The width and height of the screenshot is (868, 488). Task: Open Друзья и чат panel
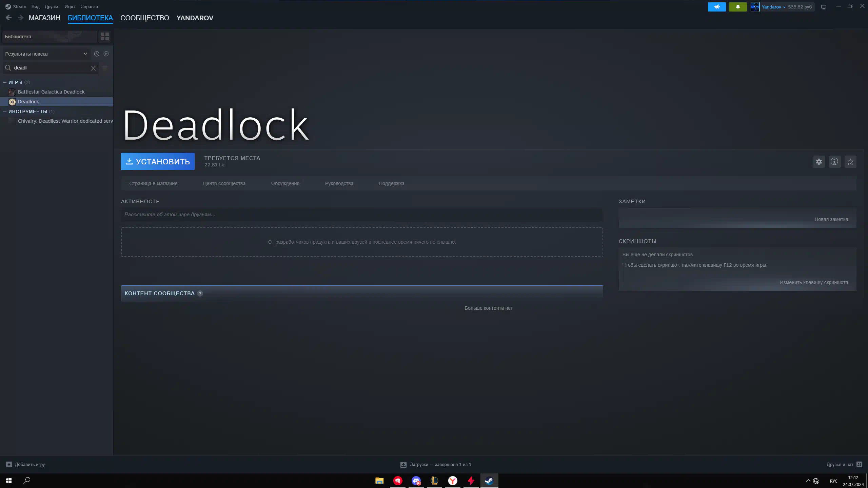[840, 464]
